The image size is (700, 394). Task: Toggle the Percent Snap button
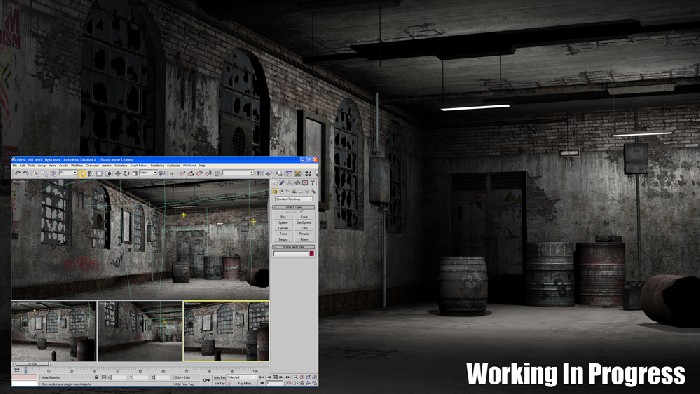[x=200, y=173]
